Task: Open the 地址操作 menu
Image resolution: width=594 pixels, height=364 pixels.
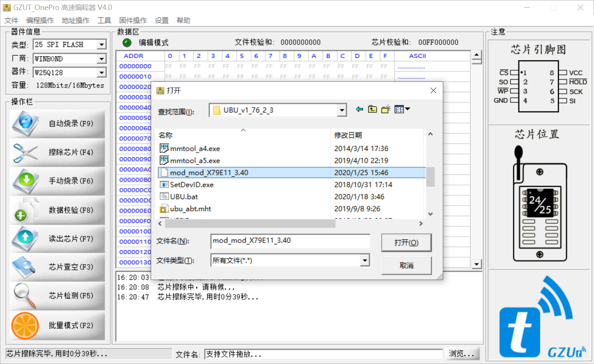Action: (x=75, y=20)
